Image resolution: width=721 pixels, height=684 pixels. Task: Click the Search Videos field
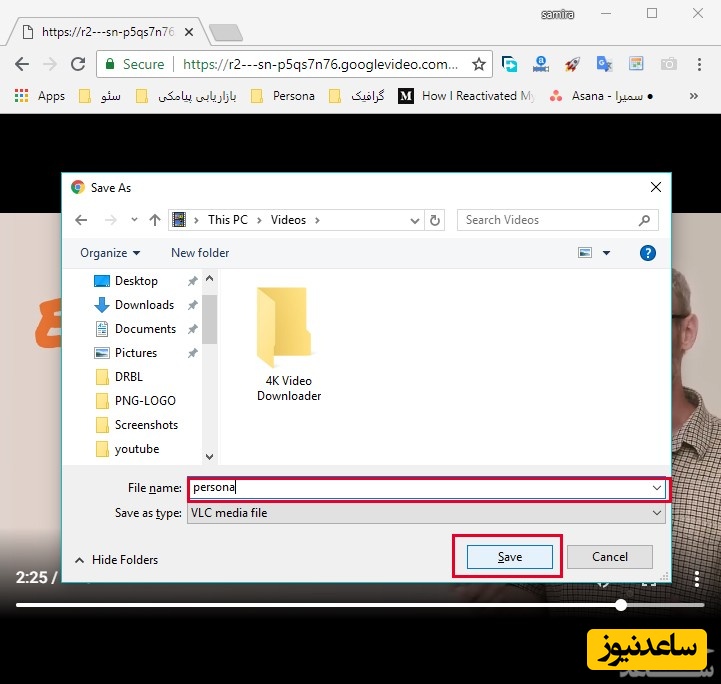click(550, 220)
